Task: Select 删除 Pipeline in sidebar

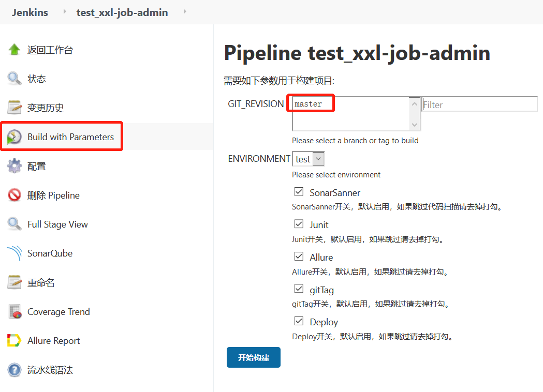Action: pos(54,195)
